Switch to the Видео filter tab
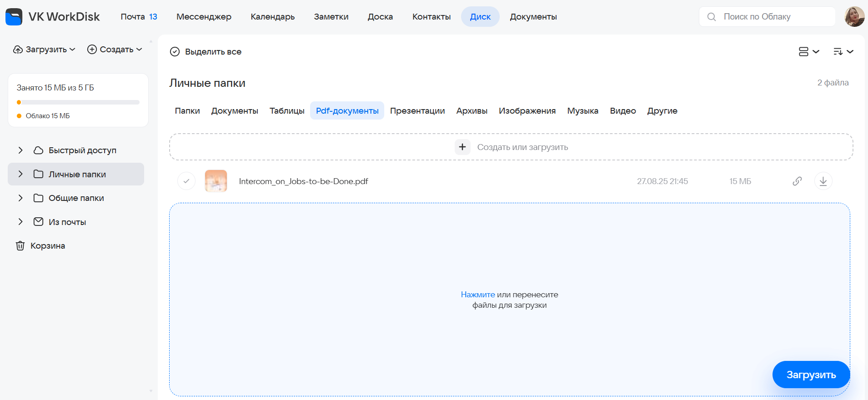The image size is (868, 400). 623,111
